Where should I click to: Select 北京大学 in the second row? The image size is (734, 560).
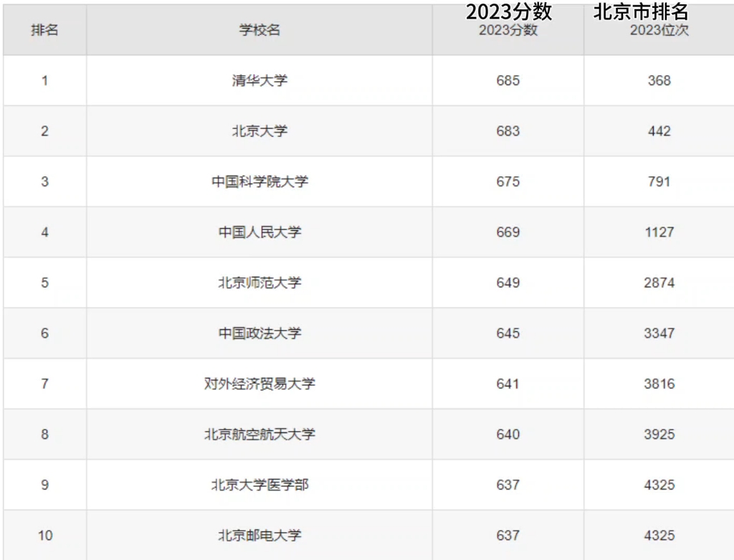259,131
